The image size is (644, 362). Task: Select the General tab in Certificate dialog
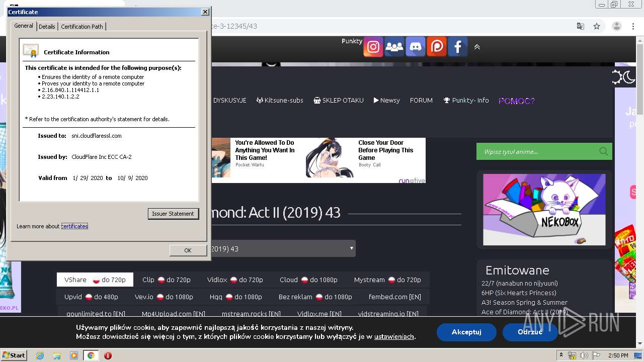click(24, 26)
